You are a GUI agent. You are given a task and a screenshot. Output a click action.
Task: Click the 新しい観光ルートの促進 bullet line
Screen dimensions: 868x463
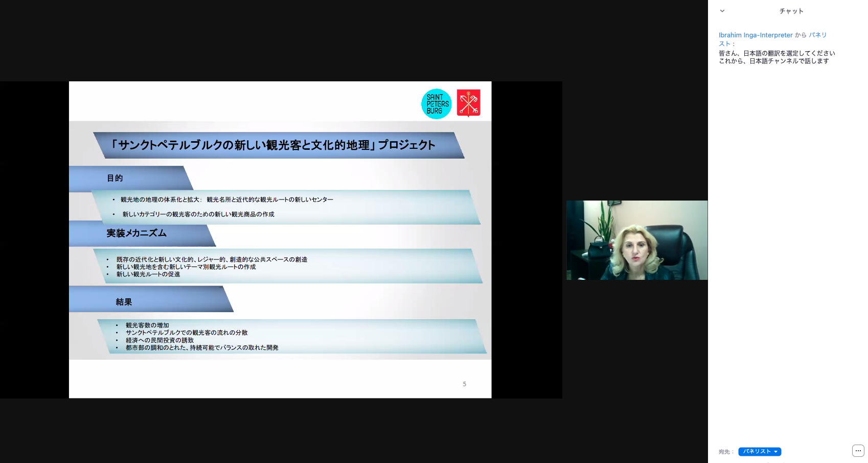148,274
